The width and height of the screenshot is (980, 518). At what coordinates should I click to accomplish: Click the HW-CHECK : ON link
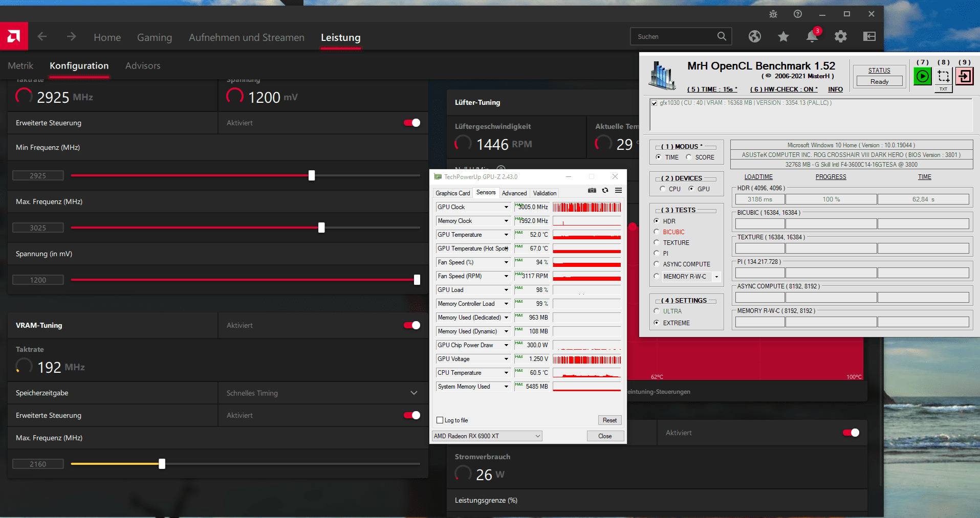(x=783, y=89)
